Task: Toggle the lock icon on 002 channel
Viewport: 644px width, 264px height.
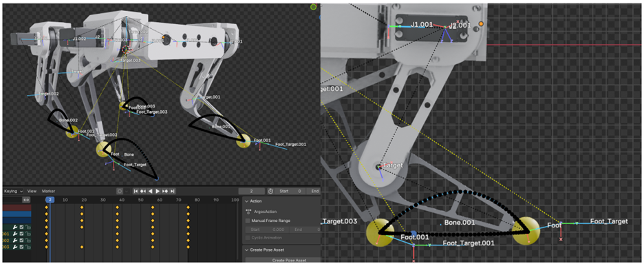Action: [28, 240]
